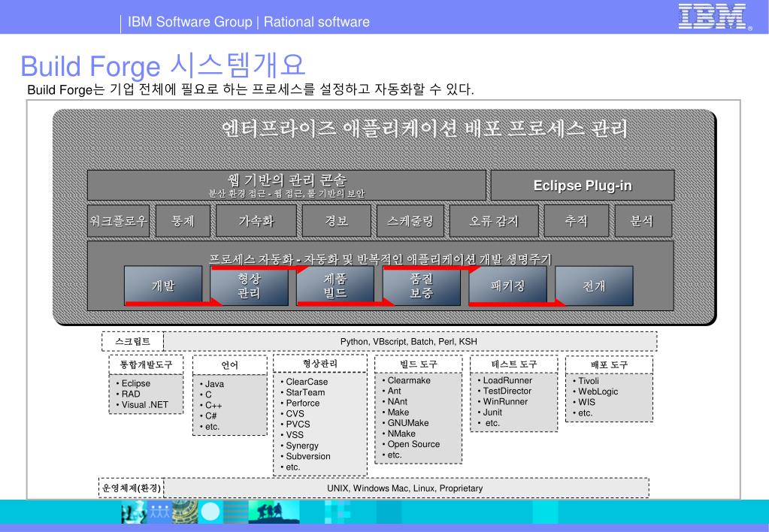Screen dimensions: 769x532
Task: Select the '오류 감지' feature box
Action: [x=494, y=221]
